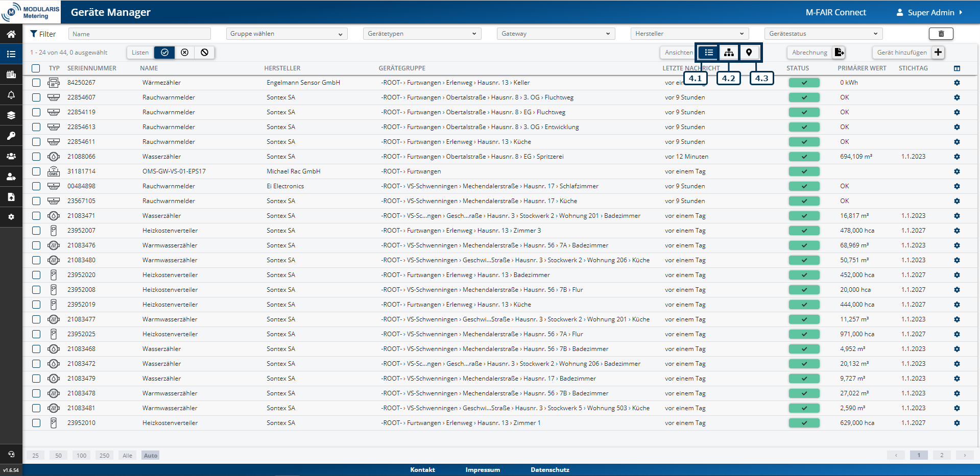
Task: Select the checkbox for serial 21088066
Action: point(36,157)
